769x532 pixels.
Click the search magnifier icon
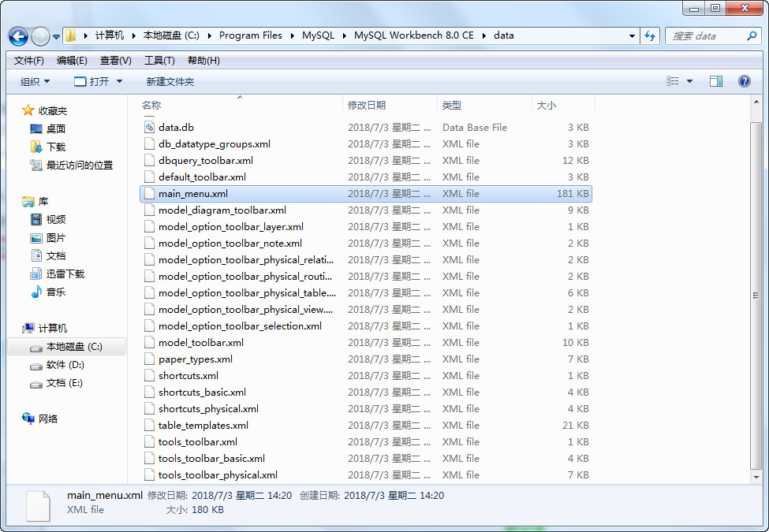pos(752,35)
